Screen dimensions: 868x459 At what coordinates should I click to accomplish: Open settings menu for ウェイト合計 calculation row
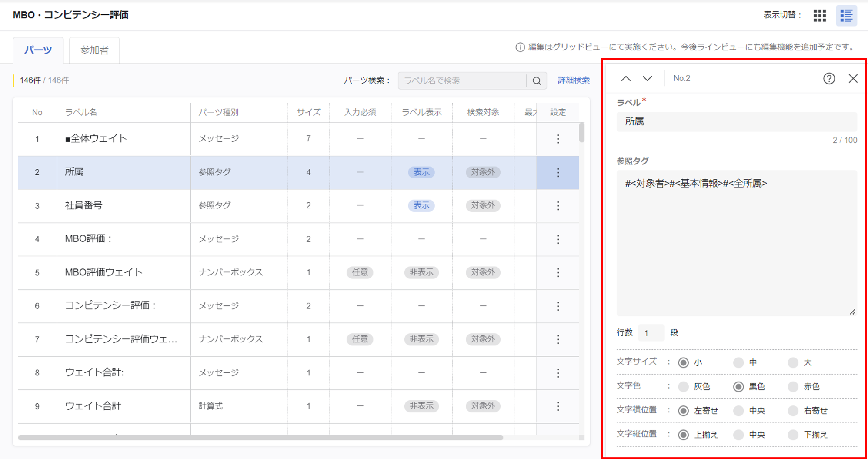558,406
